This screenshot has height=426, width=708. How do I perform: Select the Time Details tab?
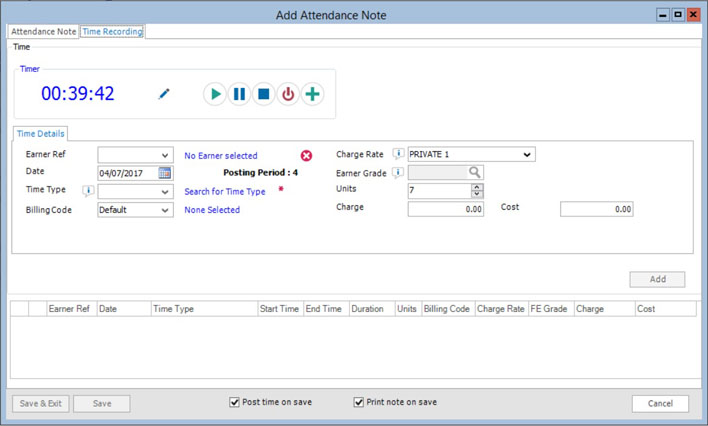41,133
